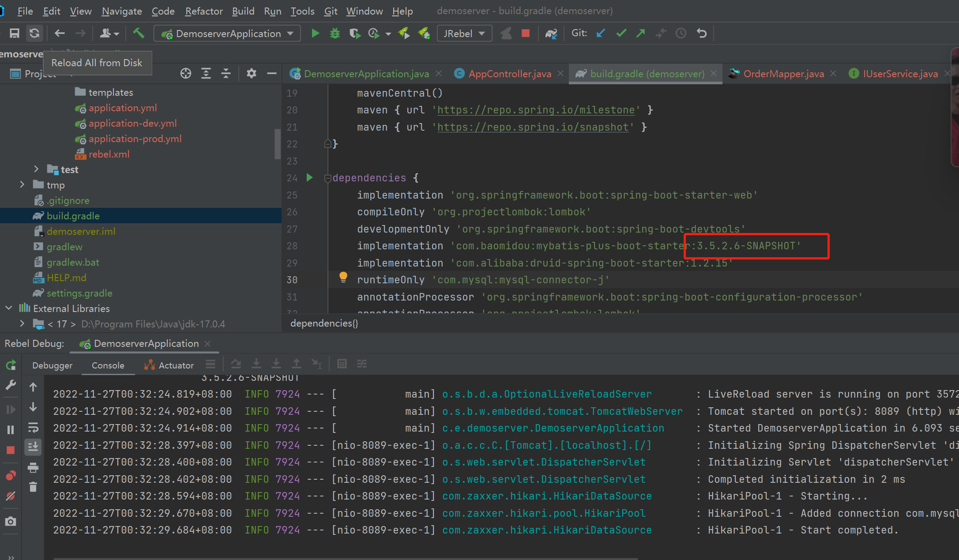The width and height of the screenshot is (959, 560).
Task: Stop the running application
Action: [525, 33]
